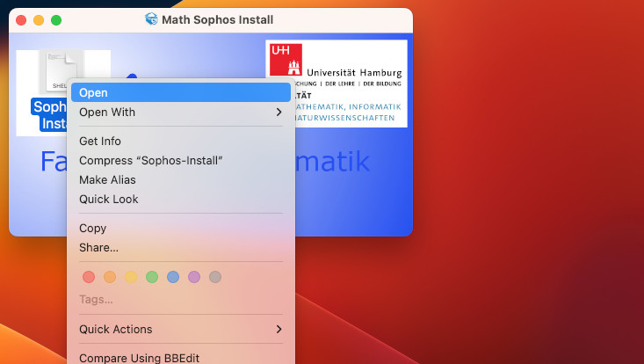Select the Sophos-Install shell script icon
644x364 pixels.
point(62,71)
